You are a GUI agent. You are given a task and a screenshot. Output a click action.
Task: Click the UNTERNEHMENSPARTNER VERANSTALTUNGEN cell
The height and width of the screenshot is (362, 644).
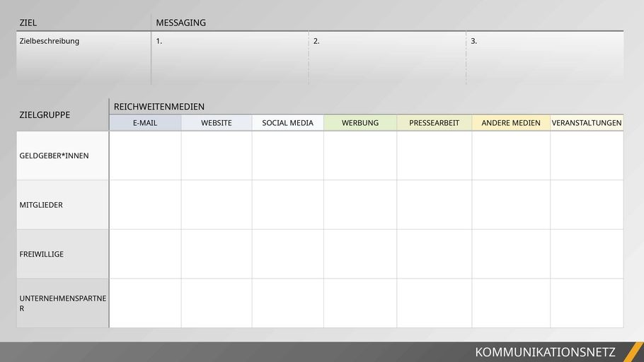[587, 303]
